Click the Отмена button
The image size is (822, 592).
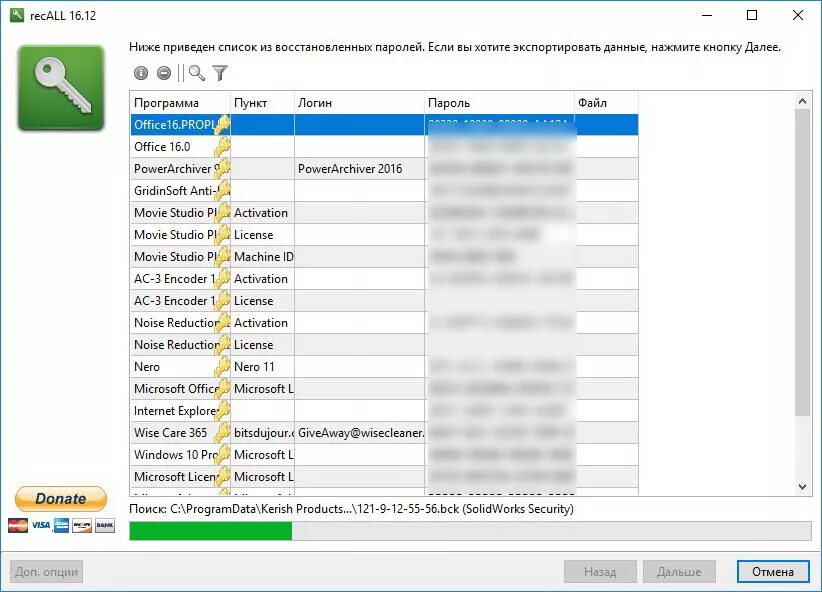point(773,572)
